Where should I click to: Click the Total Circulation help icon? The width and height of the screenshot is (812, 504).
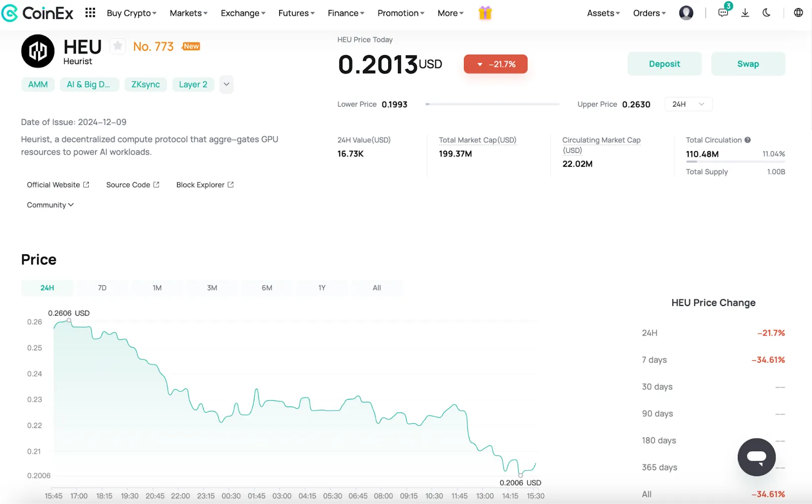(x=748, y=140)
